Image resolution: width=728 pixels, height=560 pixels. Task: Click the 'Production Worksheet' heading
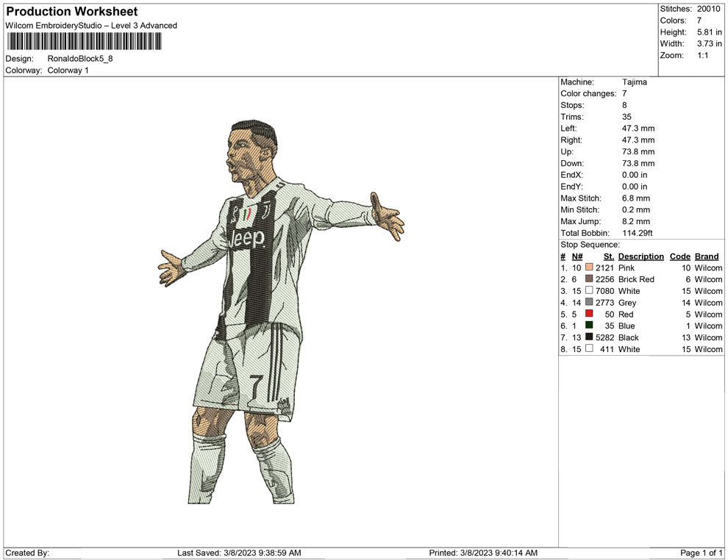(x=72, y=12)
